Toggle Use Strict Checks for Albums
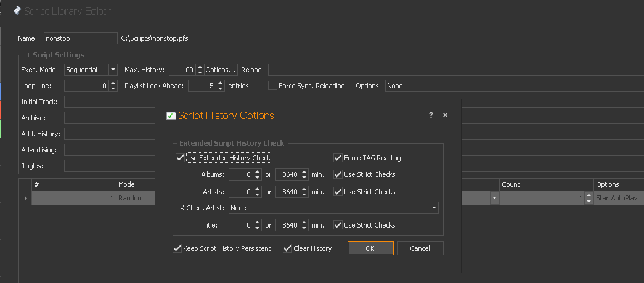 [338, 174]
